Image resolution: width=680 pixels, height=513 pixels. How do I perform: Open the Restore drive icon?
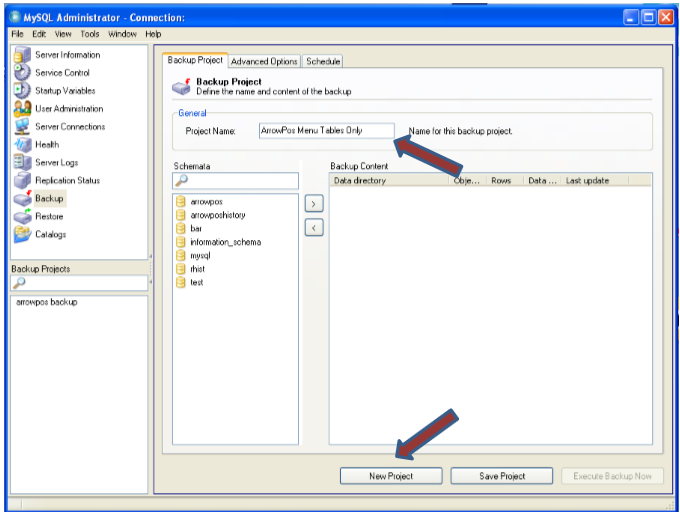[23, 216]
